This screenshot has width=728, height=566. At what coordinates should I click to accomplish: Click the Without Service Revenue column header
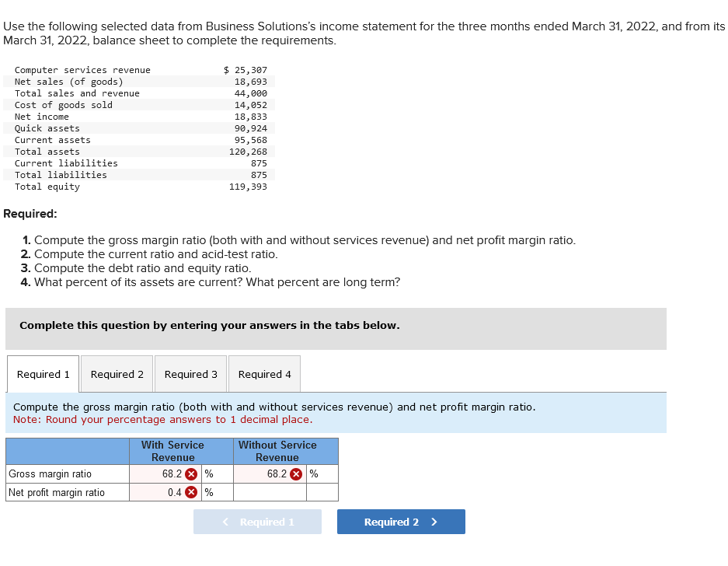[277, 451]
